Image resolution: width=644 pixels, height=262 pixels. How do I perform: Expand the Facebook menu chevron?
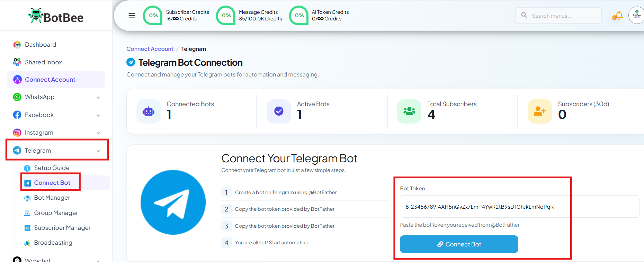(x=98, y=115)
